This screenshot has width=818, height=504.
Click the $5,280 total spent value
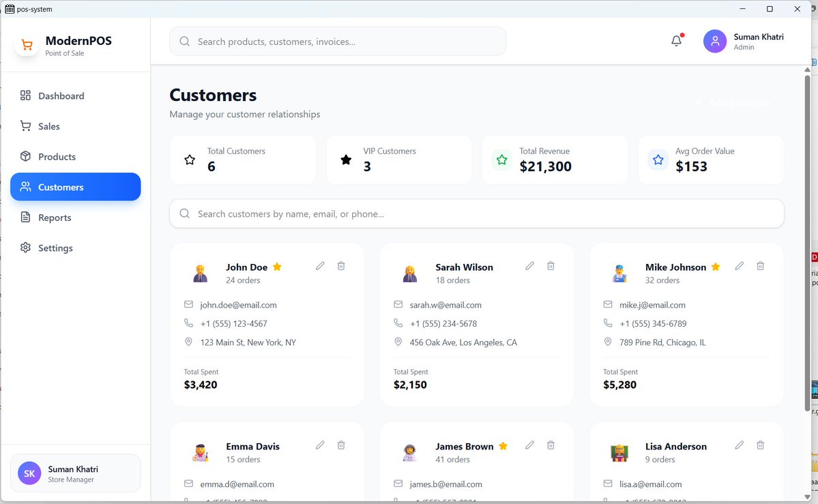(x=619, y=385)
